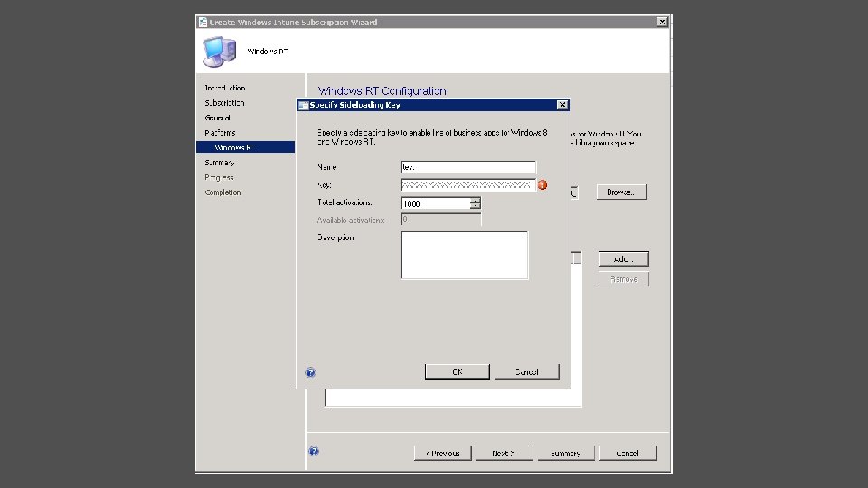Click the Available activations disabled field
868x488 pixels.
click(440, 220)
